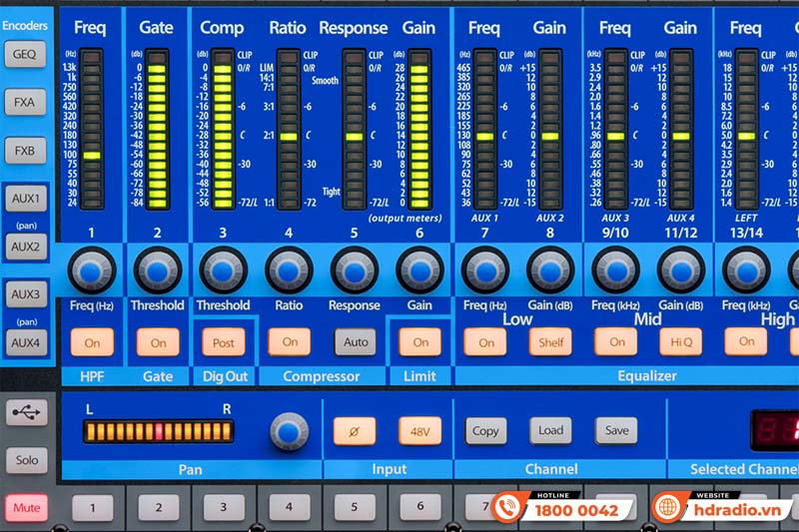The height and width of the screenshot is (532, 799).
Task: Toggle the Low EQ Shelf button
Action: coord(551,341)
